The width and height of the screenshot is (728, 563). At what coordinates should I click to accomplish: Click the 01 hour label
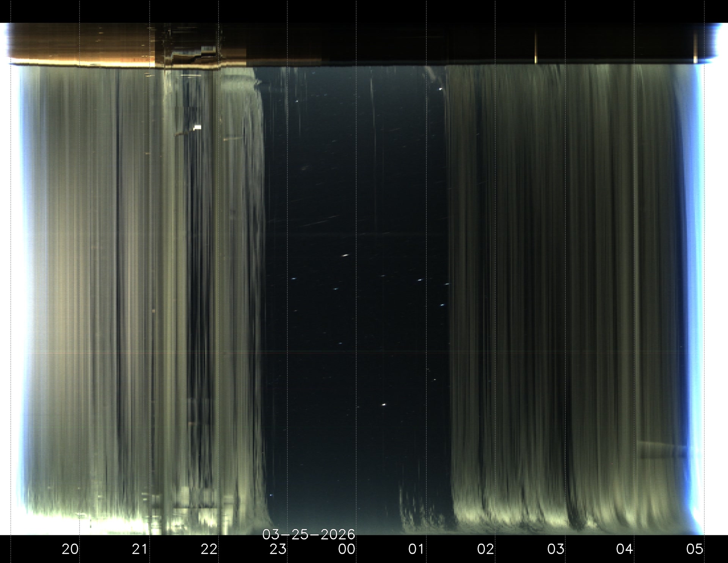(x=416, y=549)
